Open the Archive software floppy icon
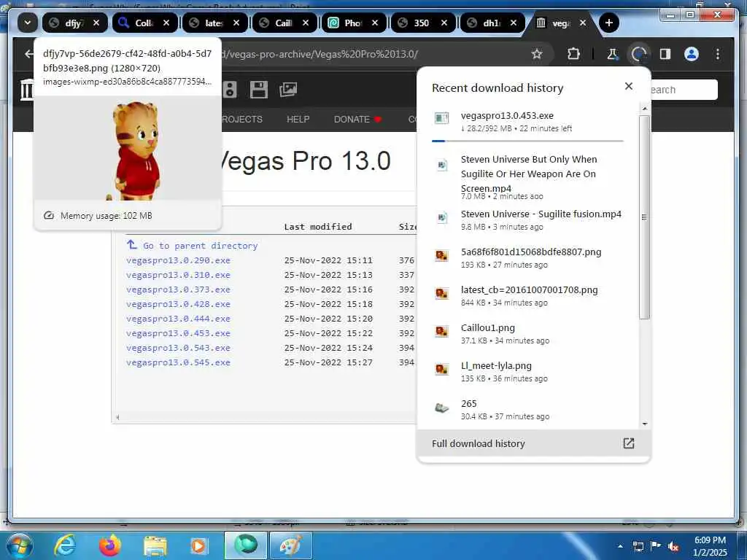Screen dimensions: 747x560 pyautogui.click(x=259, y=90)
